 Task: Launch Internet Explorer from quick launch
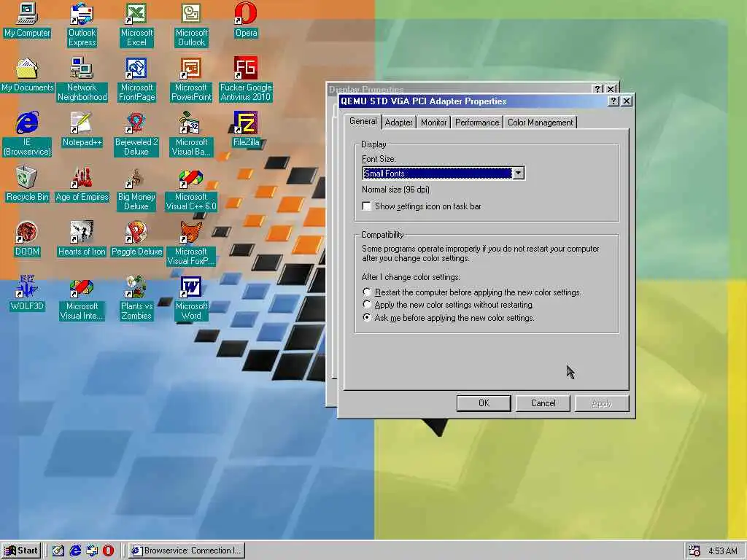[75, 551]
